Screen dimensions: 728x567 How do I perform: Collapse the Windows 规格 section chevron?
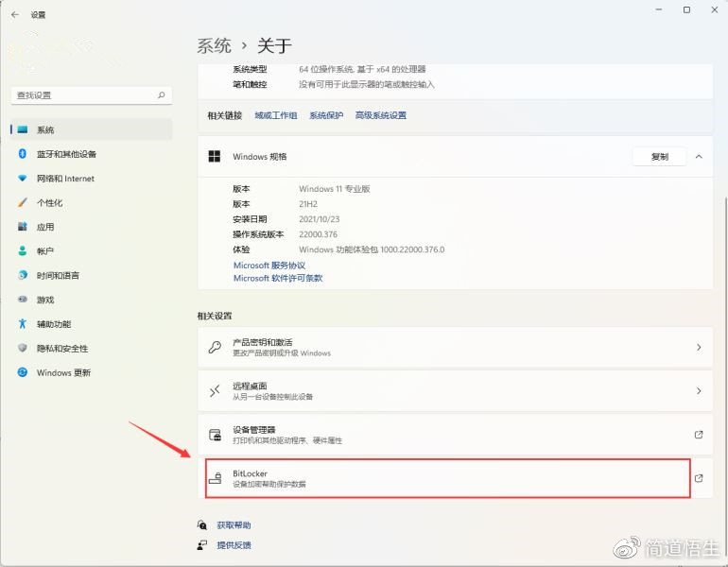699,157
